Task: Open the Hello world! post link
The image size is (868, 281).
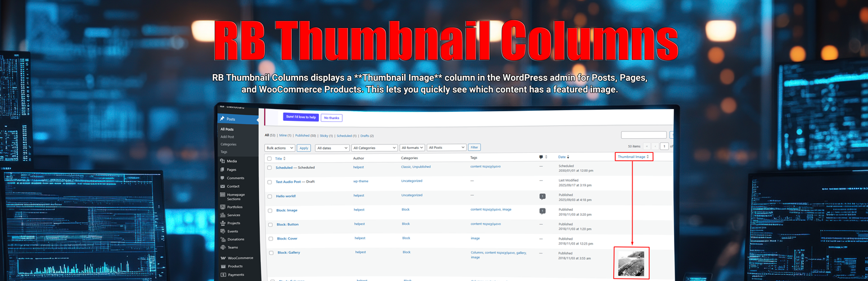Action: 286,196
